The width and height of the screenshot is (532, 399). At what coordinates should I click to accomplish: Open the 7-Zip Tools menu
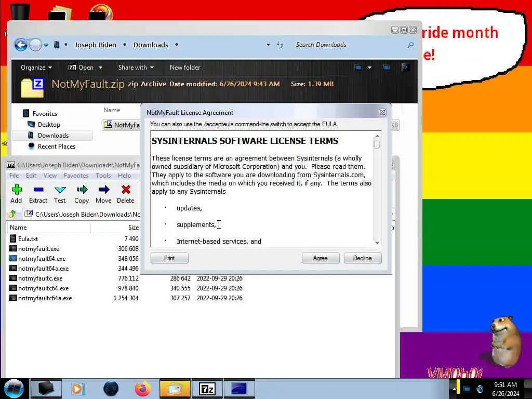pyautogui.click(x=103, y=176)
